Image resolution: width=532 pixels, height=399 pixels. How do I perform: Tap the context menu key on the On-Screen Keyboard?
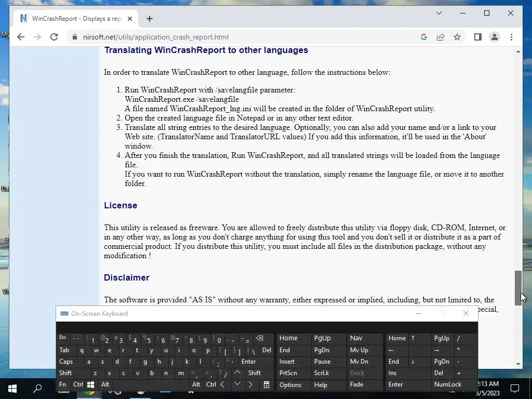click(x=267, y=384)
